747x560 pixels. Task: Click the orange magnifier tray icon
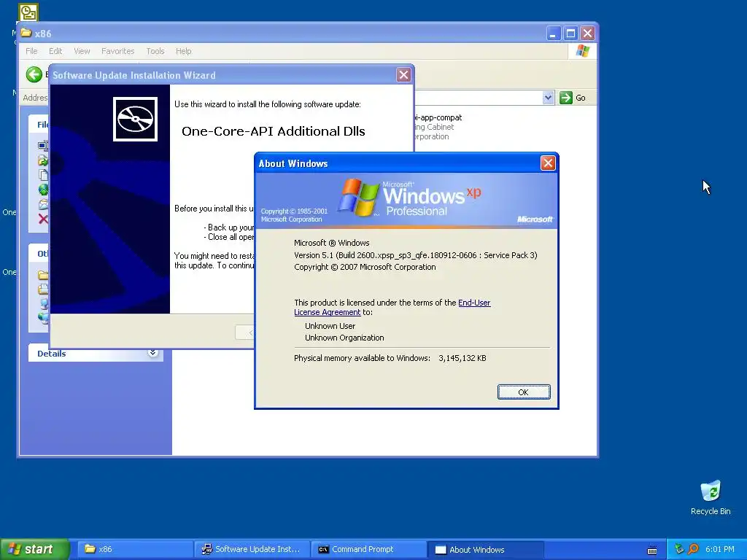pos(693,549)
